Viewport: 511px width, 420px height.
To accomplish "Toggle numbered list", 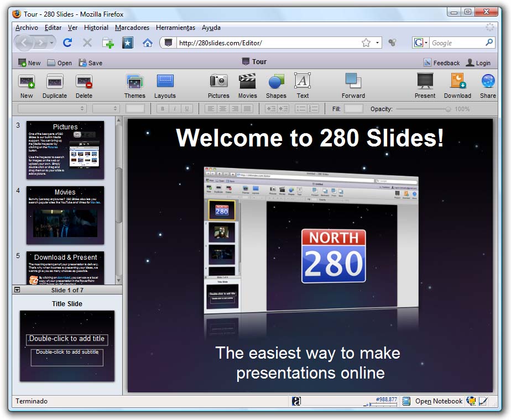I will (x=313, y=109).
